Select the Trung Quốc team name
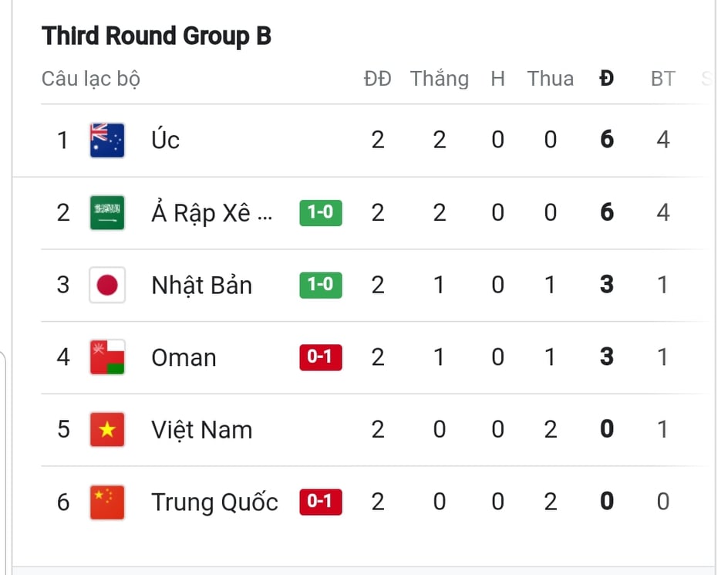728x575 pixels. 214,502
